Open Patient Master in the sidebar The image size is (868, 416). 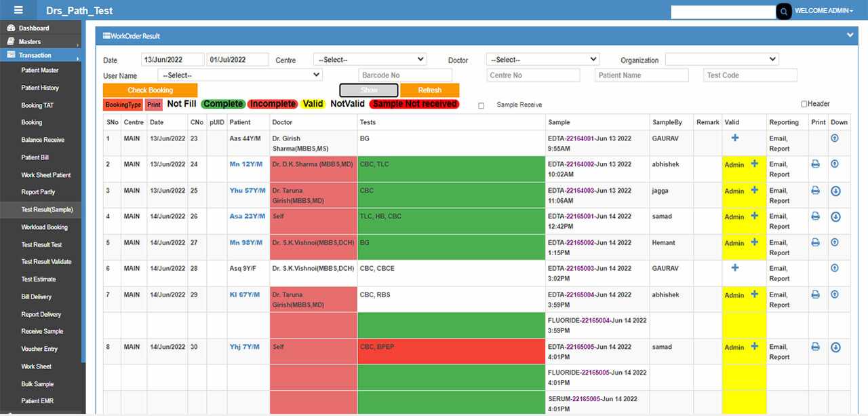[40, 71]
